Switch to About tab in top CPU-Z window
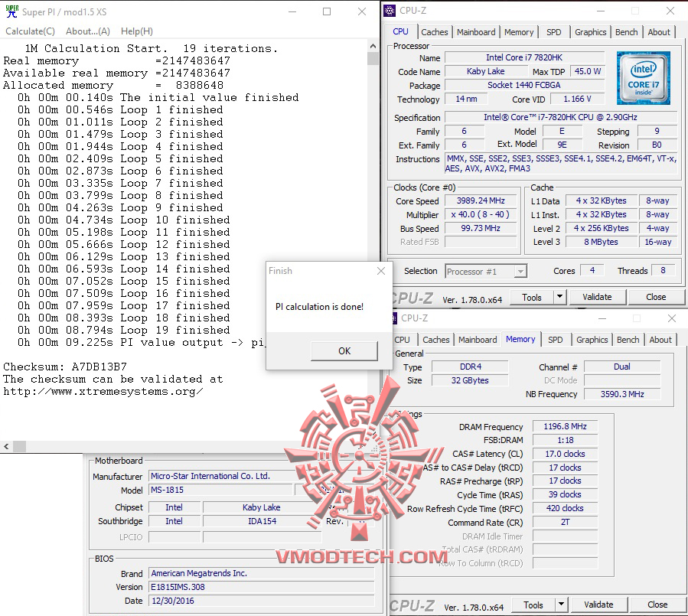This screenshot has width=688, height=616. pyautogui.click(x=659, y=32)
